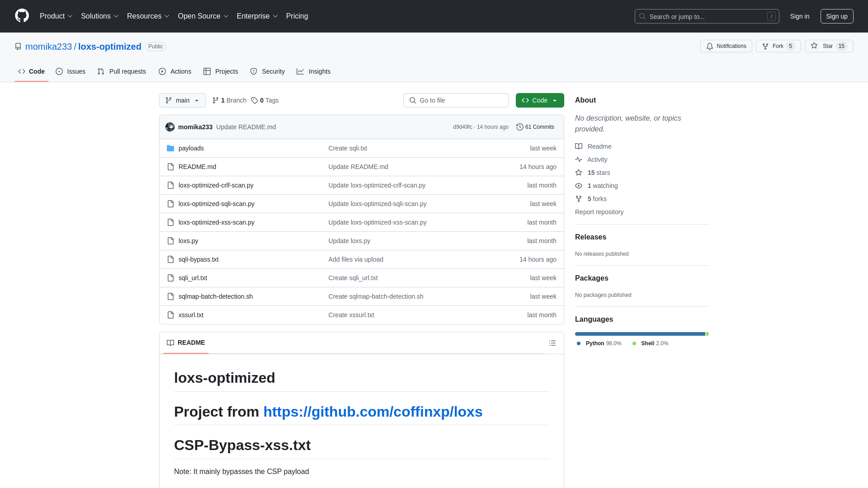Click the Activity pulse icon
868x488 pixels.
click(579, 160)
